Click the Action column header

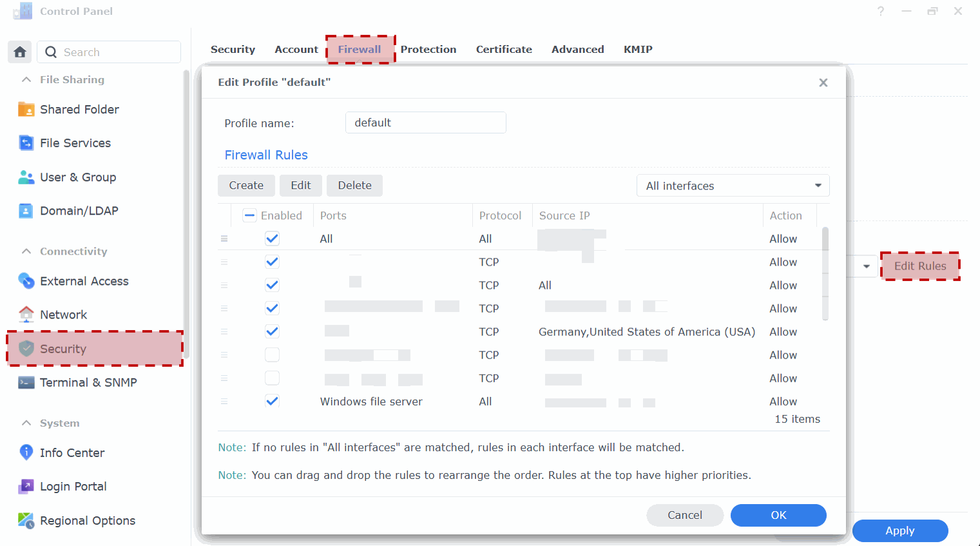tap(785, 215)
